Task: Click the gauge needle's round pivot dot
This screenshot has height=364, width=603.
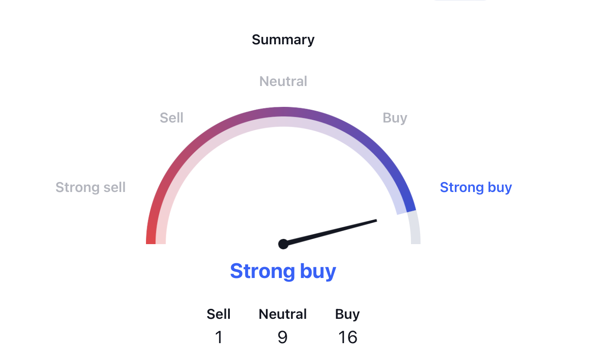Action: (283, 244)
